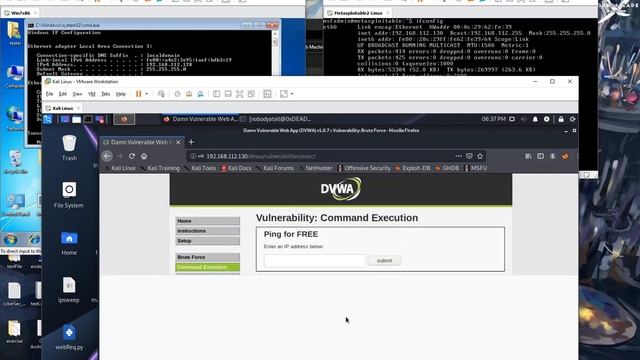Toggle the VMware library sidebar icon
Image resolution: width=640 pixels, height=360 pixels.
[x=216, y=94]
